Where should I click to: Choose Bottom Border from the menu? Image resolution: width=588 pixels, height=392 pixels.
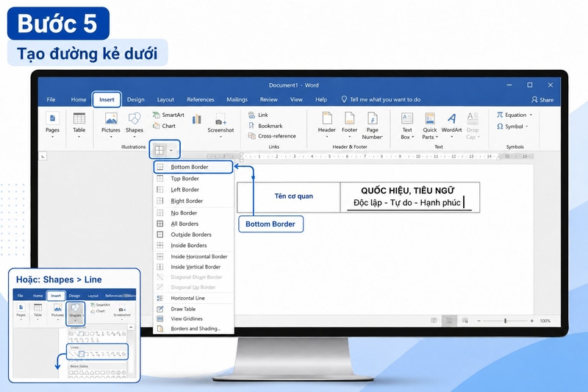(x=193, y=167)
